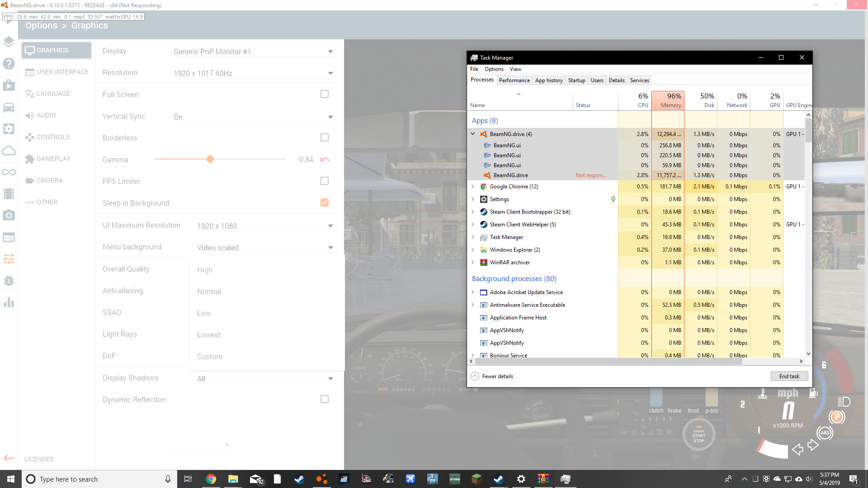Click the headlight indicator icon in HUD
The height and width of the screenshot is (488, 868).
844,402
